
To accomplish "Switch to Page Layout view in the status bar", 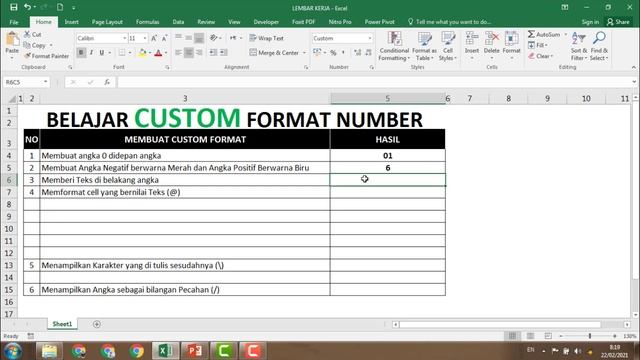I will coord(530,336).
